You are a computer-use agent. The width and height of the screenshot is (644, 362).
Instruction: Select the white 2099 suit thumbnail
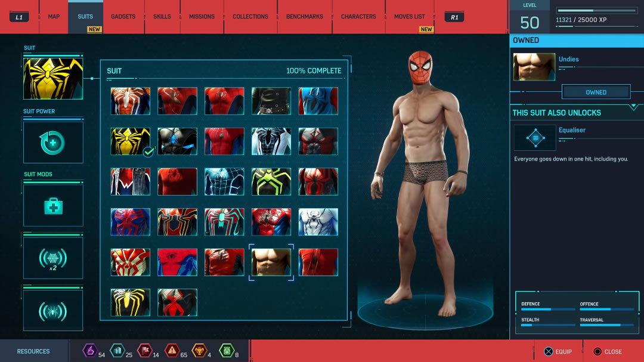318,222
